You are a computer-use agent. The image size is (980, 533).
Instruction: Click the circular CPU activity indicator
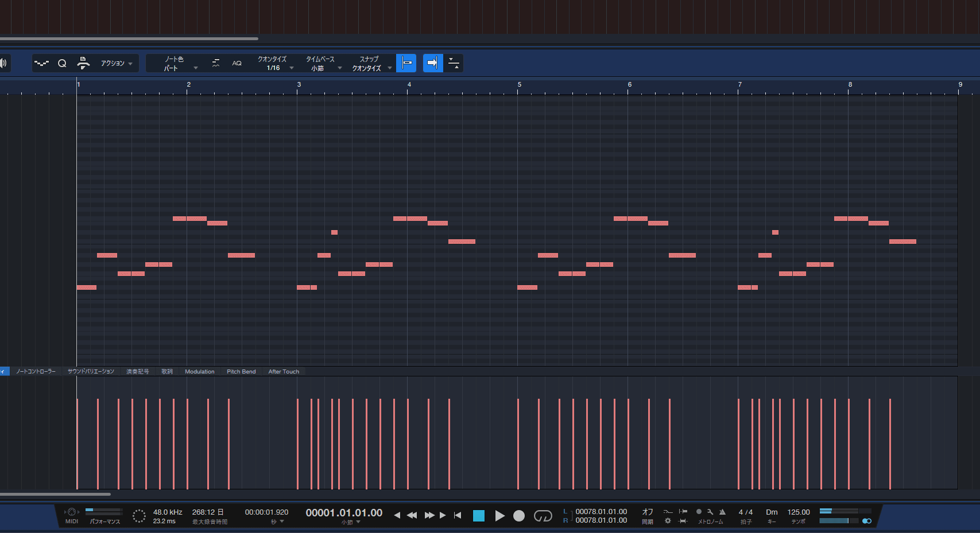pos(139,516)
